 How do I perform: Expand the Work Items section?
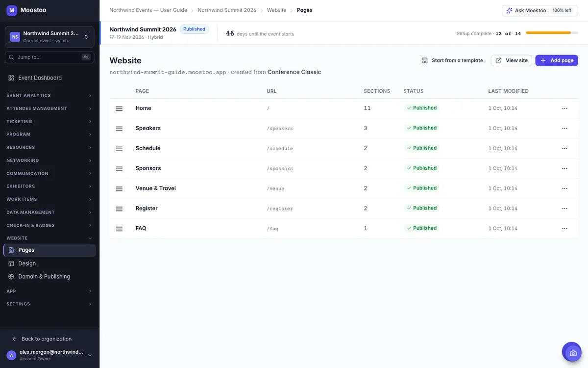(49, 200)
